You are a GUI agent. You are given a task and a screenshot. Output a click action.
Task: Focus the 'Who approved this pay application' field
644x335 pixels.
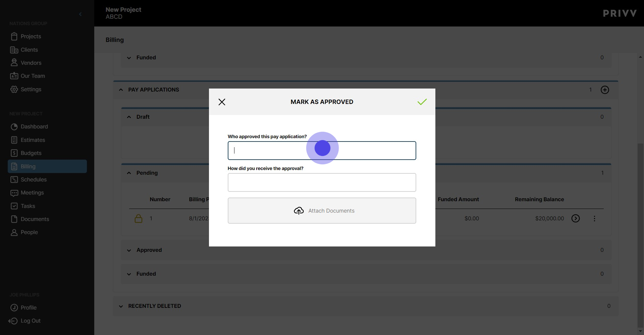[x=322, y=151]
